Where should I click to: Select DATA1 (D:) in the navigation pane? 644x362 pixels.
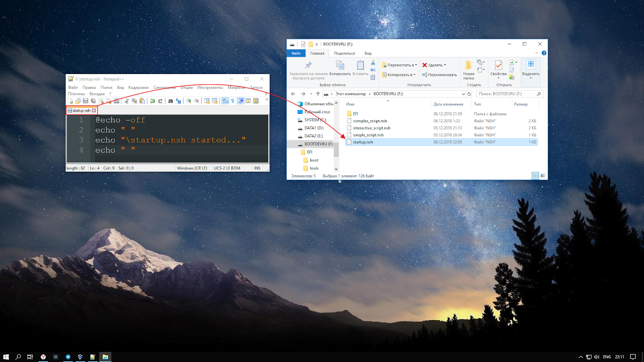coord(314,128)
